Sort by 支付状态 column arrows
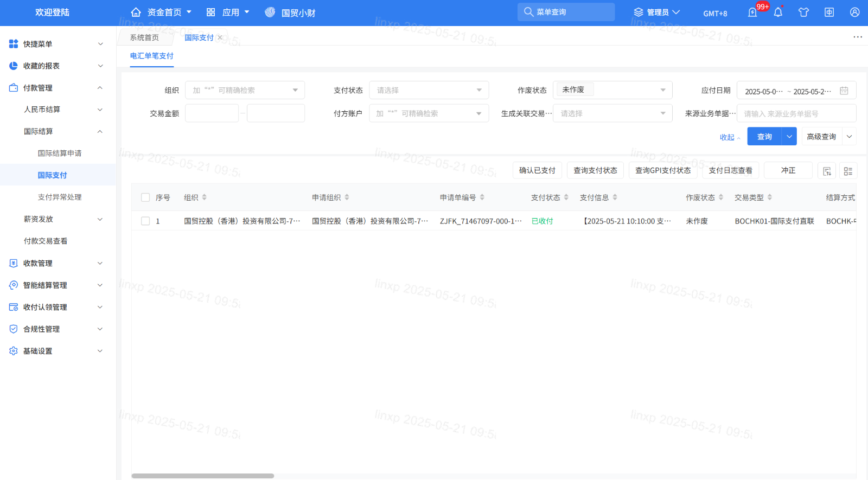Image resolution: width=868 pixels, height=480 pixels. click(566, 197)
